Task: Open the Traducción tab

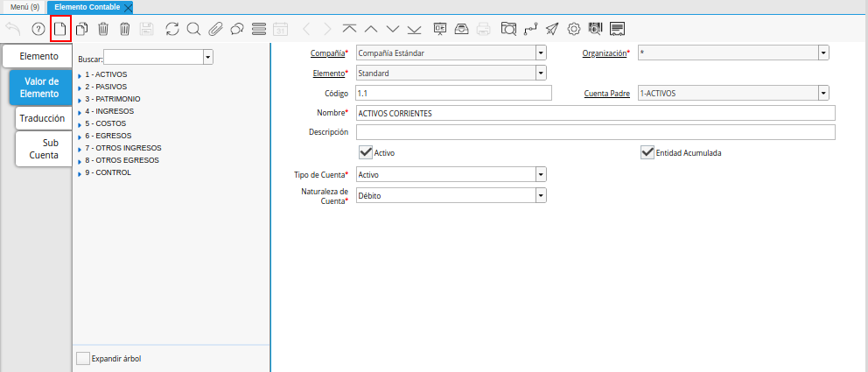Action: pos(43,118)
